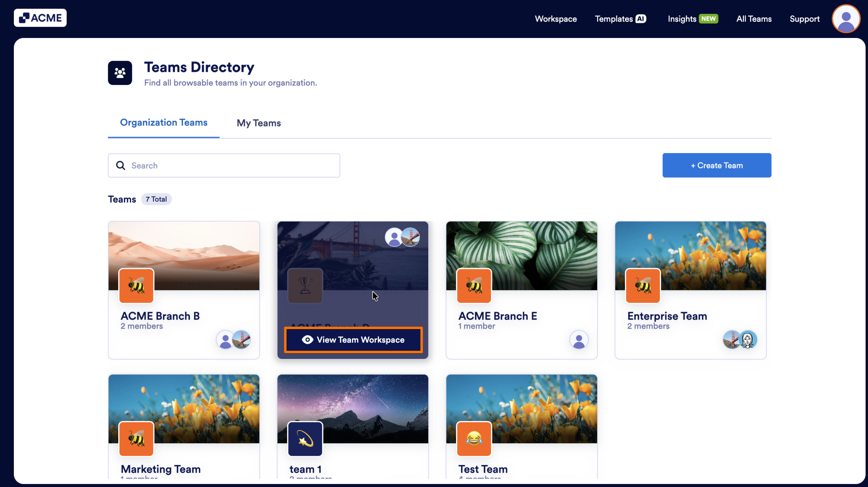Image resolution: width=868 pixels, height=487 pixels.
Task: Click the bee icon on Marketing Team card
Action: (x=136, y=439)
